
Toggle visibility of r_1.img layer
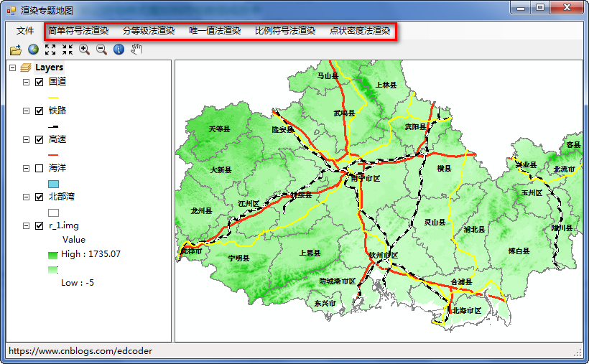pyautogui.click(x=40, y=225)
